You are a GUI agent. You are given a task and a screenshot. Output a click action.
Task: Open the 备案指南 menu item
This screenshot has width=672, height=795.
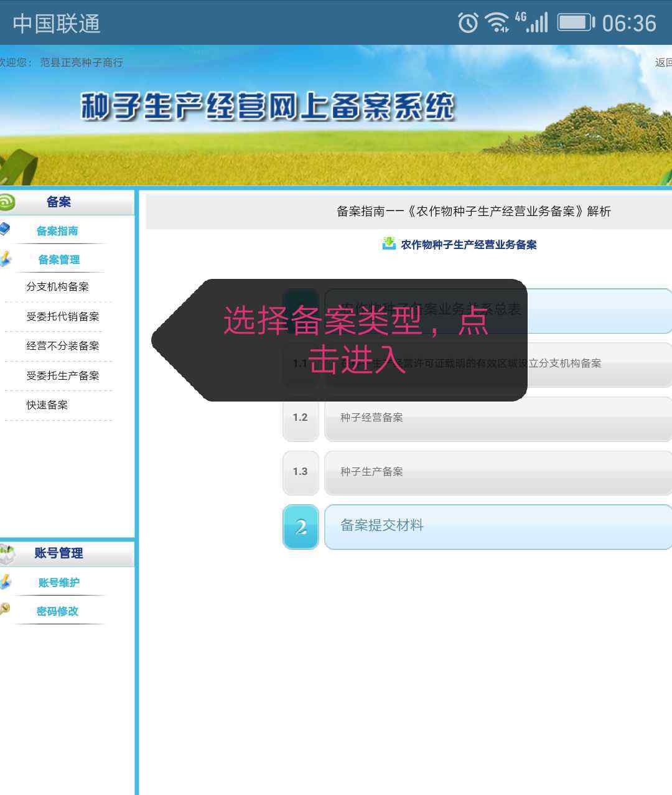click(x=57, y=231)
